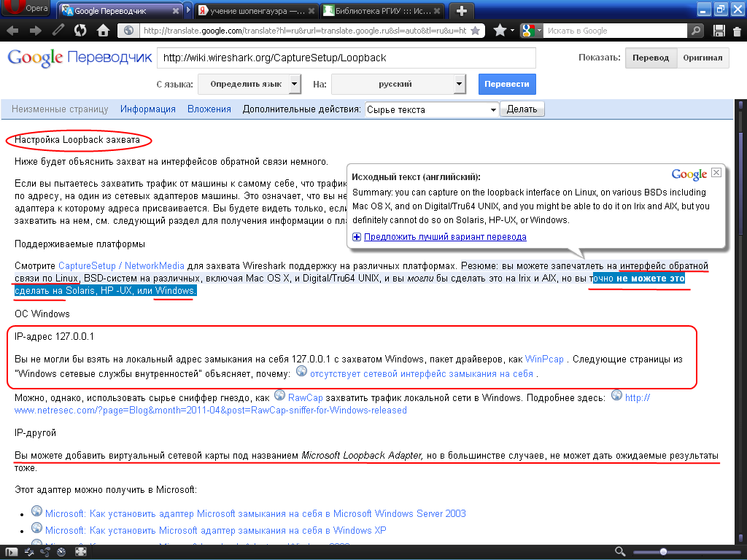Click the zoom magnifier icon in the status bar
Screen dimensions: 747x560
620,551
